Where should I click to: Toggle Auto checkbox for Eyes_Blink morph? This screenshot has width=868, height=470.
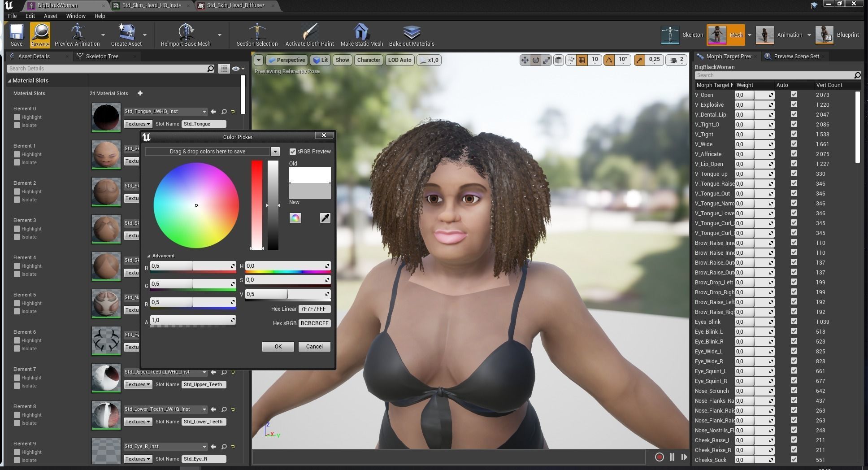[x=794, y=322]
